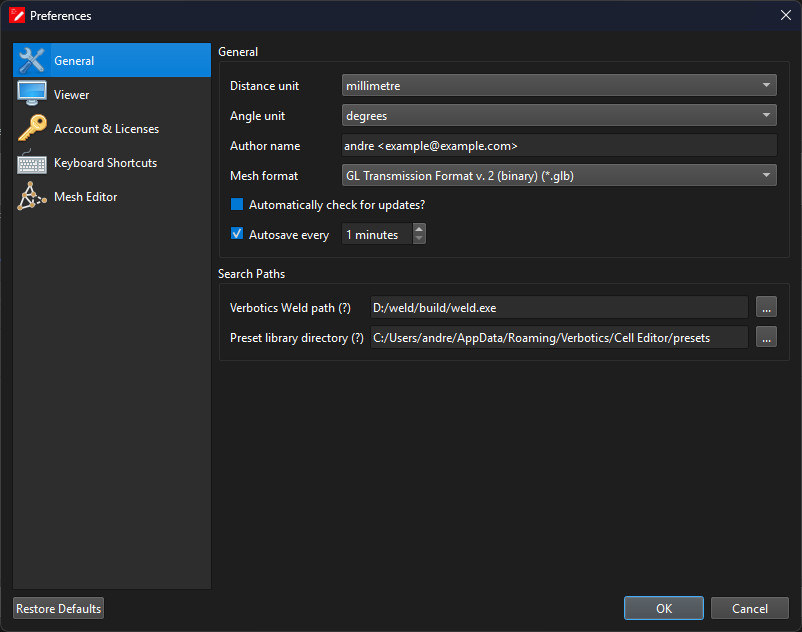This screenshot has height=632, width=802.
Task: Open the Angle unit dropdown
Action: point(559,116)
